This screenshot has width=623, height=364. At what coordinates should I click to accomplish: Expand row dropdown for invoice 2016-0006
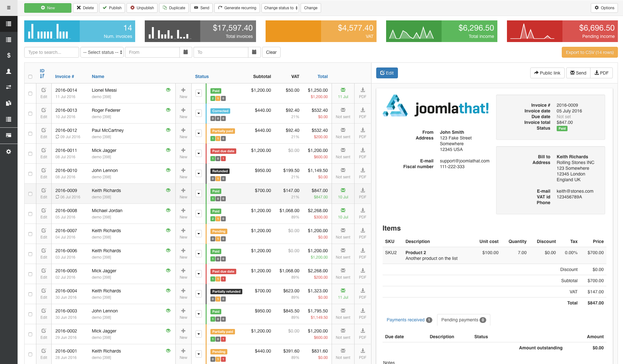[x=199, y=254]
